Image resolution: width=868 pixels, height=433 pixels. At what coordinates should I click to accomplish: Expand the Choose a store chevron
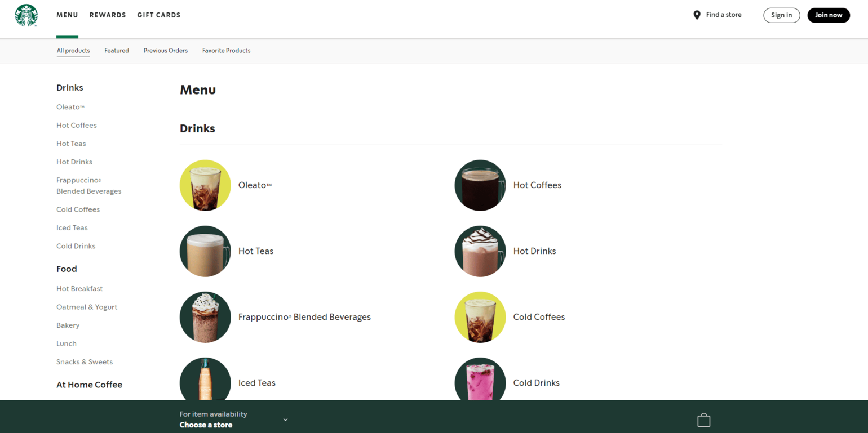pos(285,419)
